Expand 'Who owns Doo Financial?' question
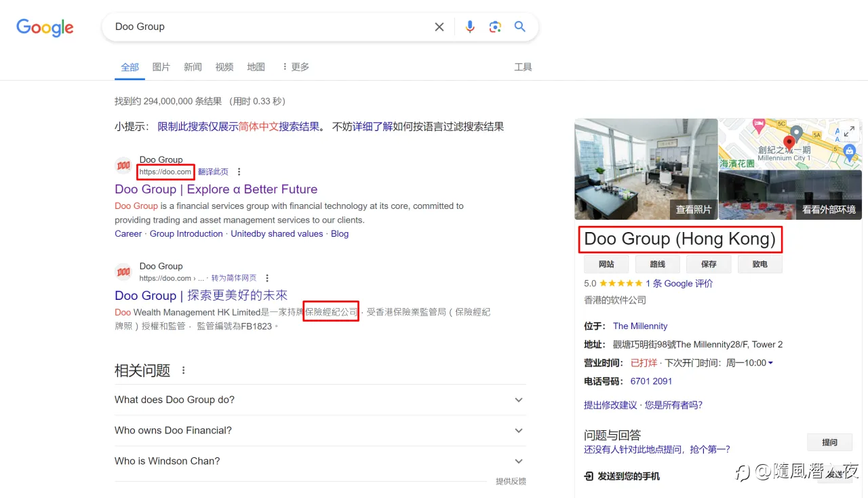Screen dimensions: 868x498 point(320,430)
